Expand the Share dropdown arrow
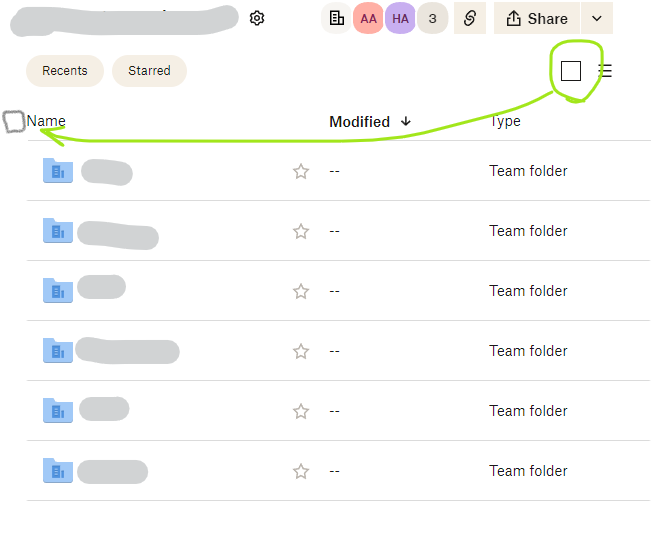This screenshot has height=552, width=652. tap(597, 18)
